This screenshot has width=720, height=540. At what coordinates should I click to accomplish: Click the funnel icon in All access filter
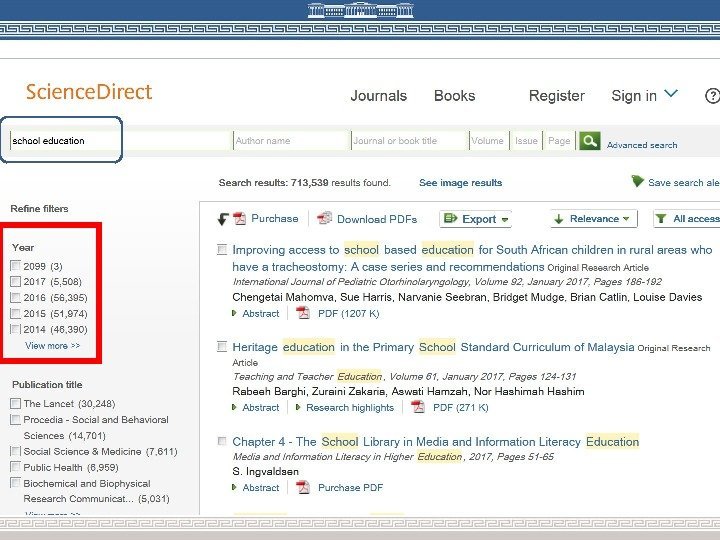pyautogui.click(x=661, y=219)
